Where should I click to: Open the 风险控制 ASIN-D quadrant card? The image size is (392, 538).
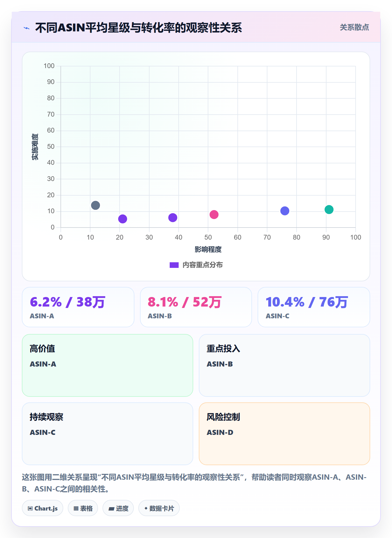pos(284,434)
